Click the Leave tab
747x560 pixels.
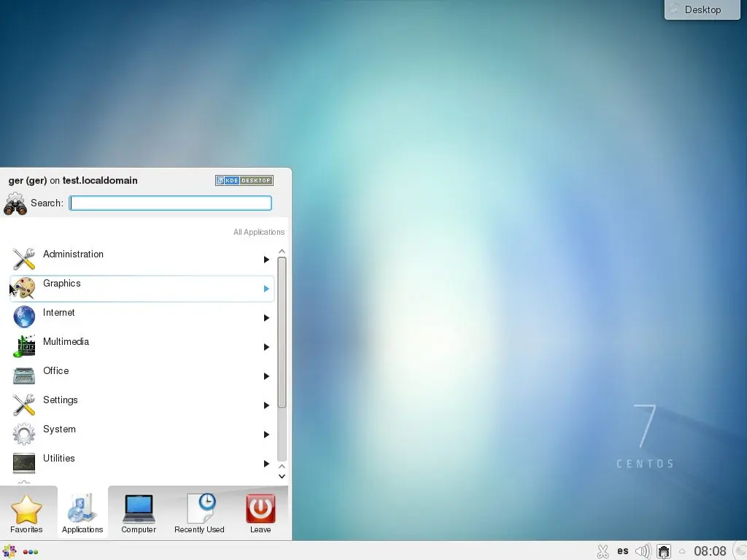[x=260, y=513]
